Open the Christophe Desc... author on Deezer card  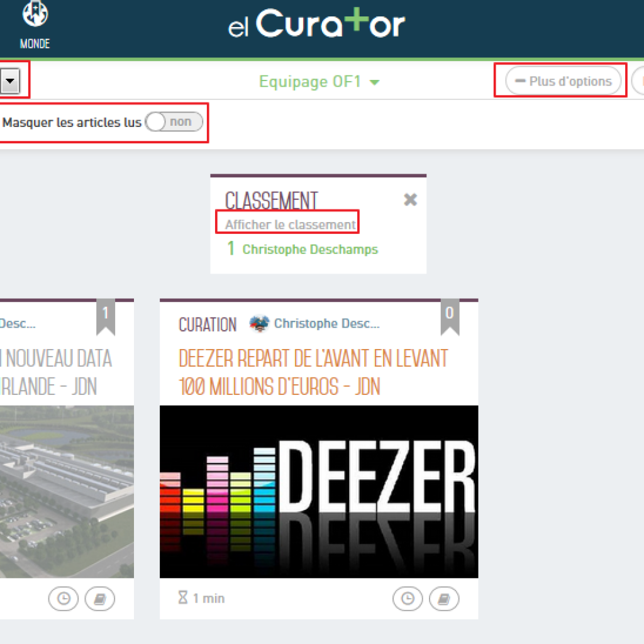click(x=327, y=324)
